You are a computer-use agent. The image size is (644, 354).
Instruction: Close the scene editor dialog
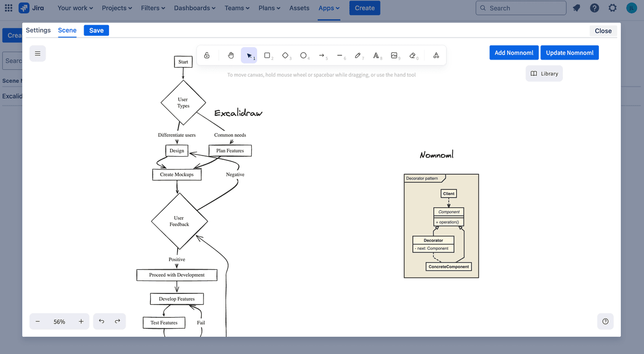tap(603, 31)
